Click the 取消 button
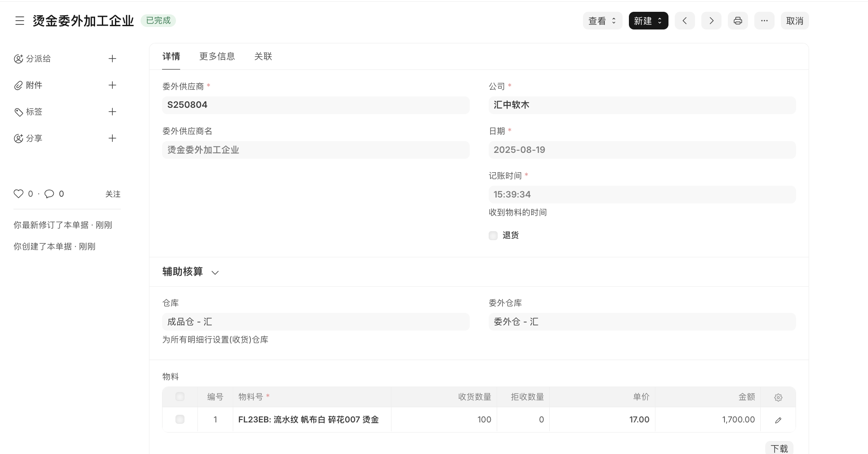Screen dimensions: 868x454 click(794, 21)
